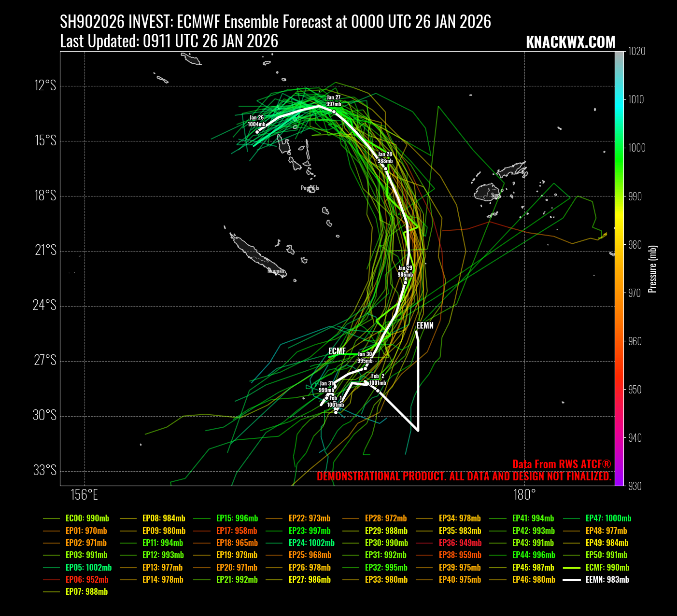Click the Jan 30 995mb forecast point

[365, 369]
